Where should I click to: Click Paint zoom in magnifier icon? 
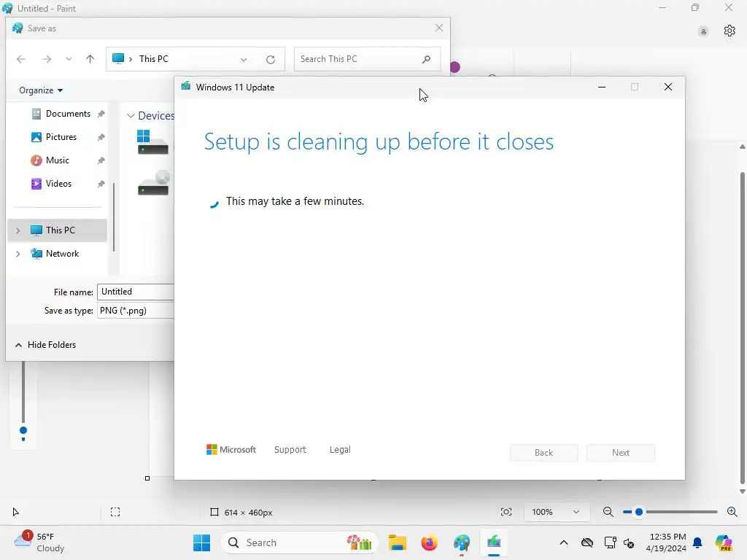pyautogui.click(x=732, y=512)
